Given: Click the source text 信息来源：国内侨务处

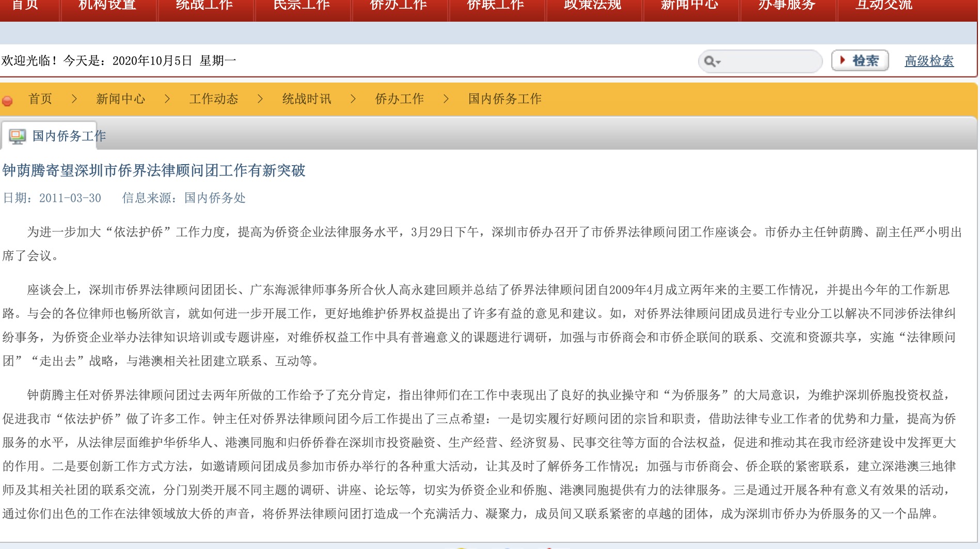Looking at the screenshot, I should pos(184,198).
